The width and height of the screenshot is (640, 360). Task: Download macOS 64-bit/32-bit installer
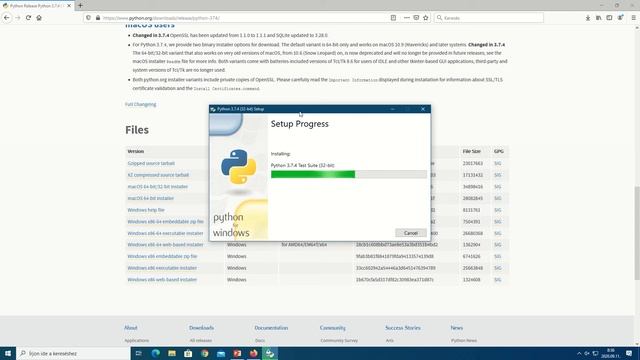pos(158,187)
